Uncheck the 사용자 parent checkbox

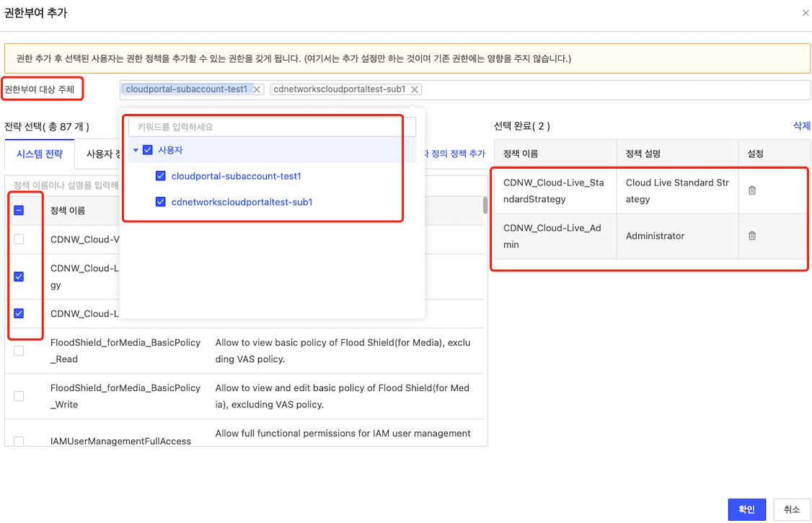[x=148, y=150]
